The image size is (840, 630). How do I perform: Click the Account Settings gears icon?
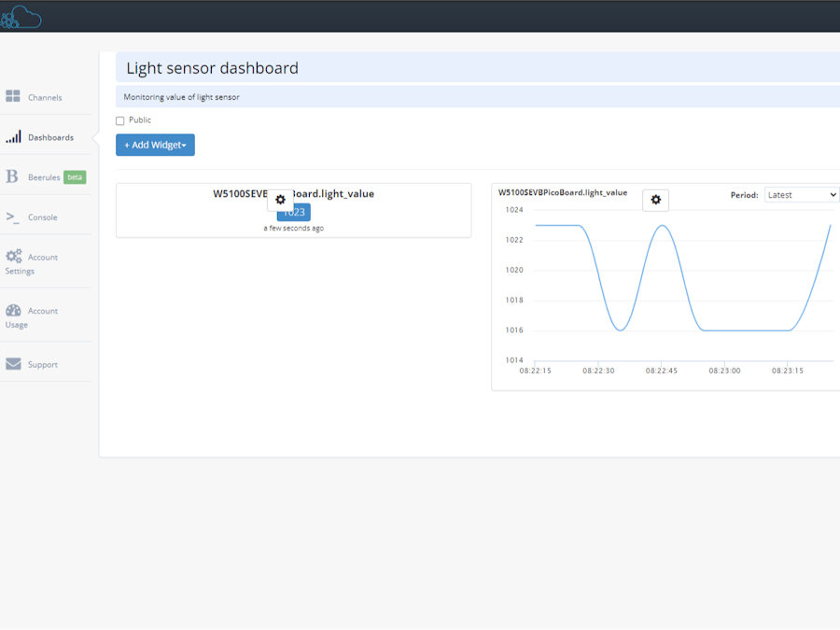point(13,257)
